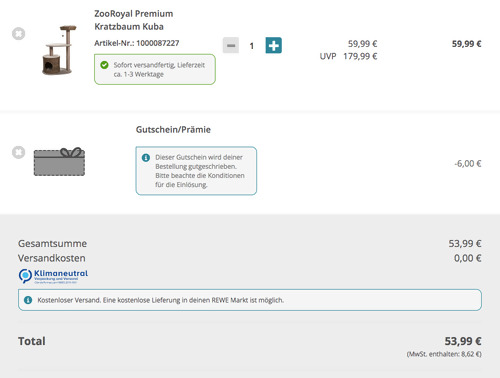
Task: Click the Kostenloser Versand notice box
Action: 250,300
